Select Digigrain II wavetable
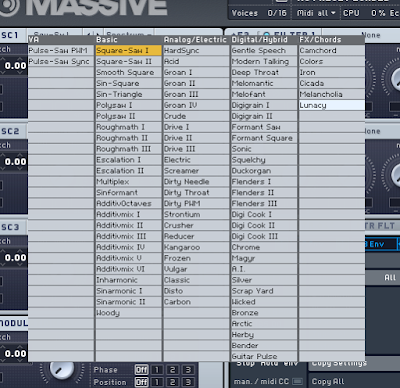Screen dimensions: 400x388 tap(264, 116)
